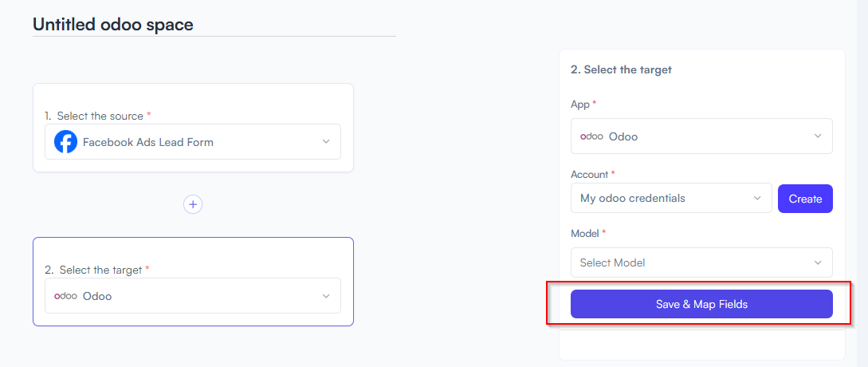
Task: Click the '2. Select the target' panel heading
Action: [x=621, y=70]
